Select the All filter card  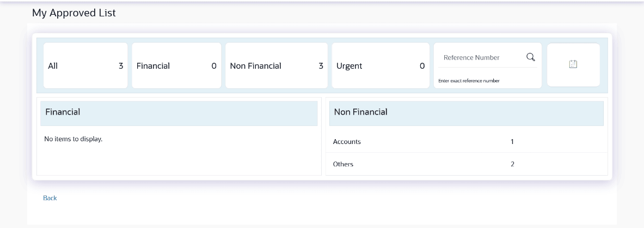85,65
